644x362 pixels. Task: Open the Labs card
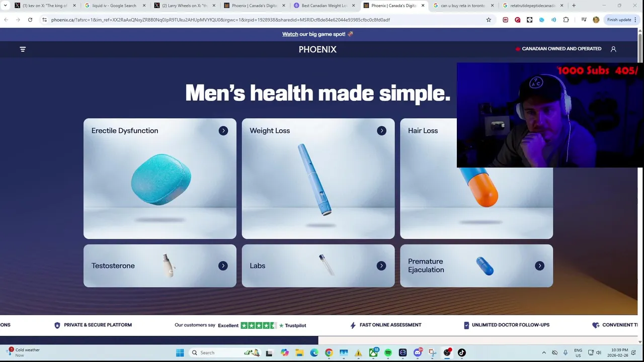[x=318, y=265]
